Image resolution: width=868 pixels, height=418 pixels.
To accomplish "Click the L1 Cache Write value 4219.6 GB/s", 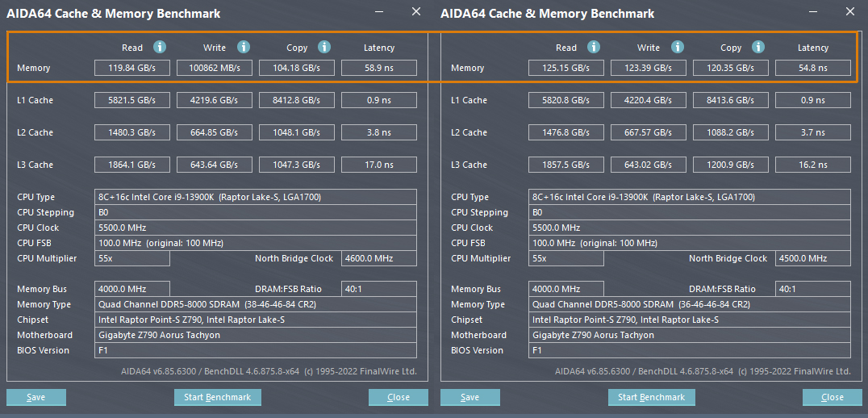I will [x=215, y=100].
